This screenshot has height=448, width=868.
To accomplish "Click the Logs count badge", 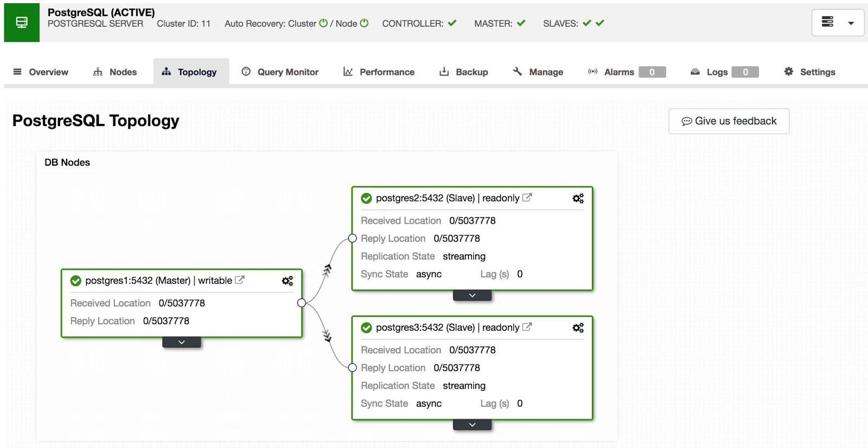I will pyautogui.click(x=745, y=72).
